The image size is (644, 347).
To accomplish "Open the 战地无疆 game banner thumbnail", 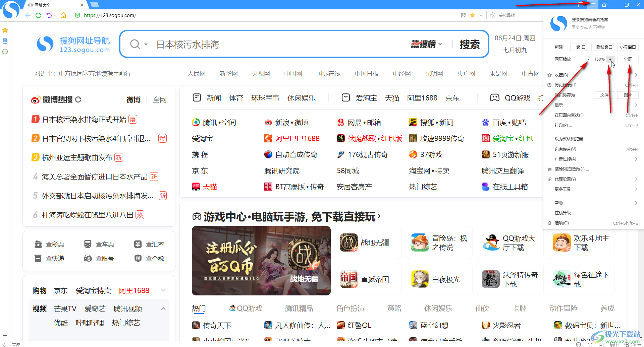I will (261, 261).
